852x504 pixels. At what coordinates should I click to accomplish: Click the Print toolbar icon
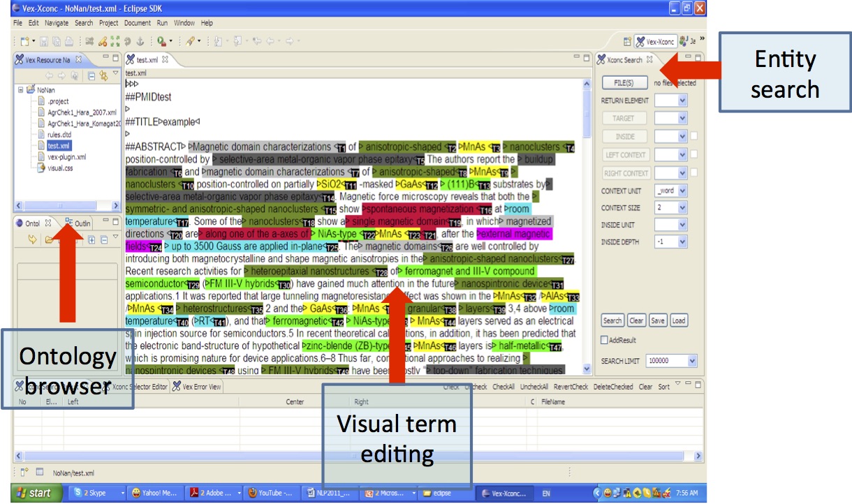coord(68,42)
